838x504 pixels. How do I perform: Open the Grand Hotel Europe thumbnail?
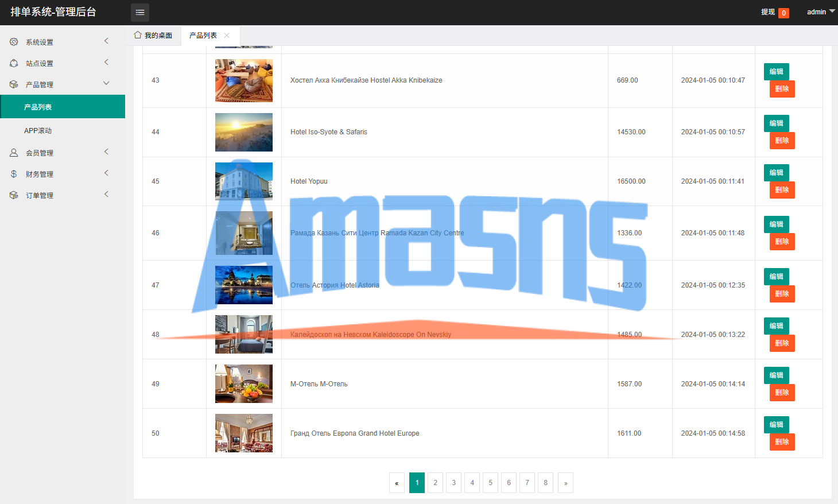(x=244, y=433)
